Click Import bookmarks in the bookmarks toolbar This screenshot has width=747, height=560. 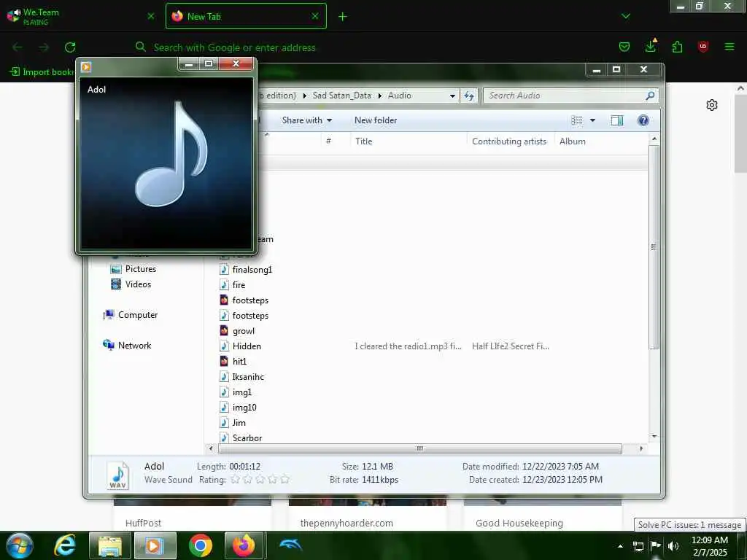[x=42, y=72]
